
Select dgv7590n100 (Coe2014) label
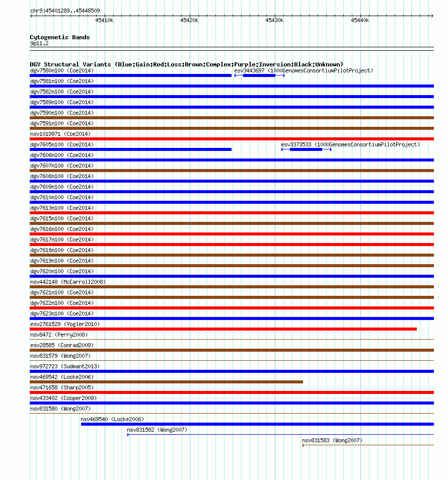coord(62,113)
